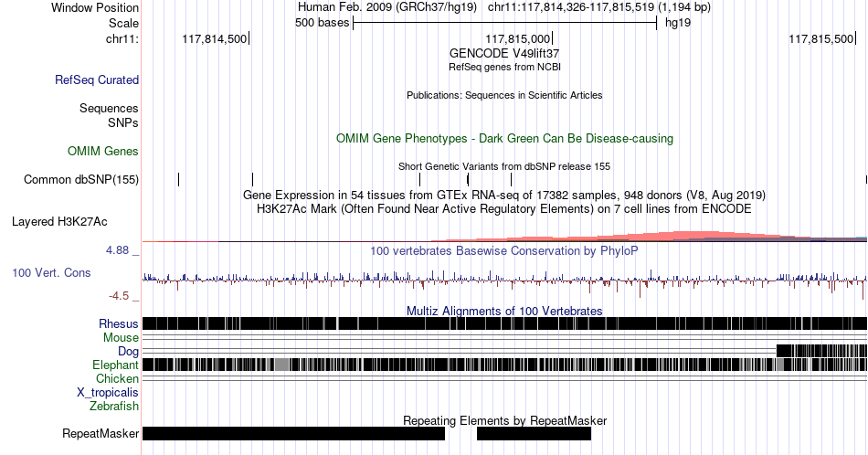868x455 pixels.
Task: Open the OMIM Genes track label
Action: (x=103, y=151)
